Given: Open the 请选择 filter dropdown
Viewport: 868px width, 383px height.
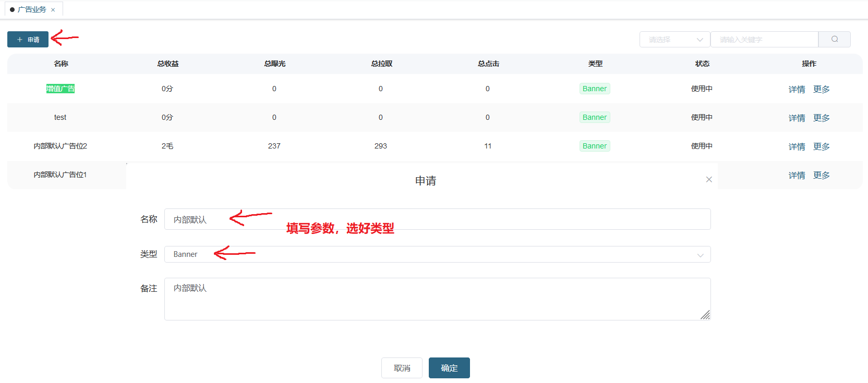Looking at the screenshot, I should 674,40.
